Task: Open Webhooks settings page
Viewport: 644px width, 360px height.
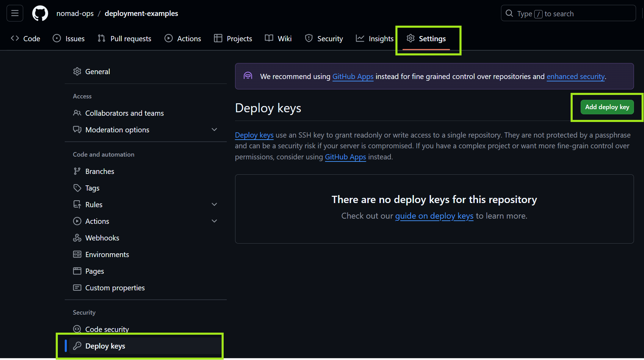Action: (x=145, y=238)
